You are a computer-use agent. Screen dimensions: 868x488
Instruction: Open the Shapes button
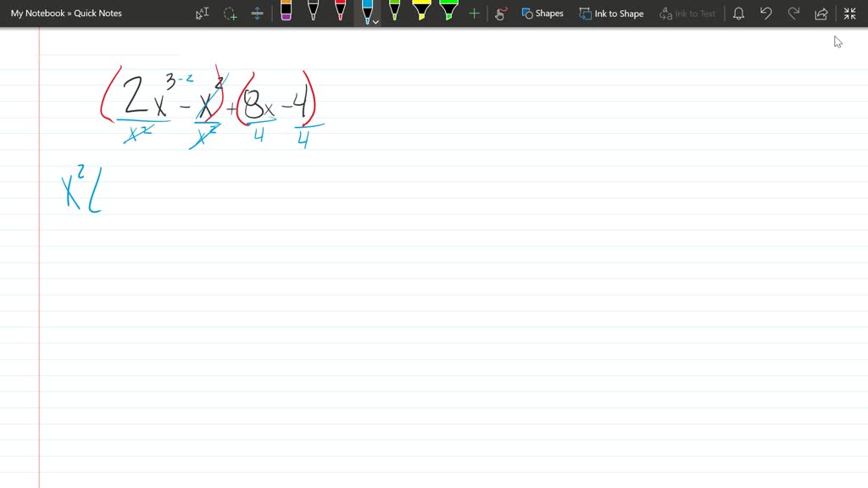(542, 13)
